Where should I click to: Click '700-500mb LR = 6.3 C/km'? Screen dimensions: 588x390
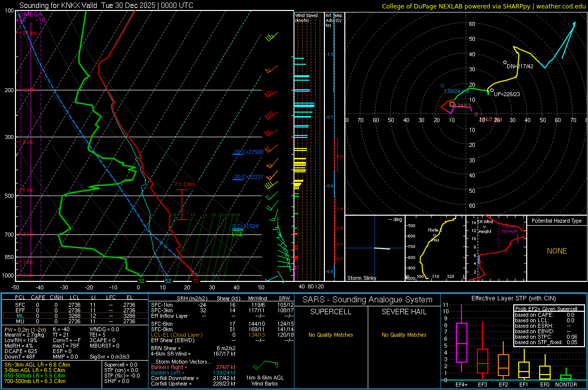click(35, 381)
